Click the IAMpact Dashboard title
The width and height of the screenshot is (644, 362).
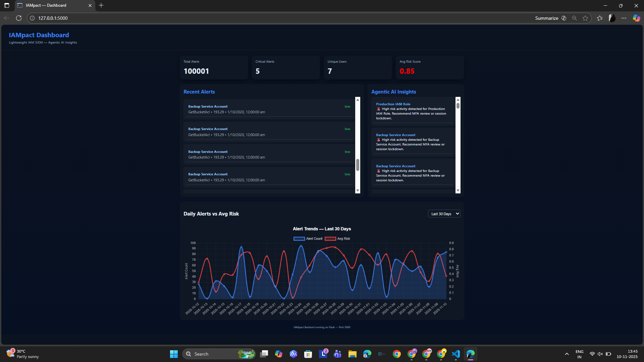pyautogui.click(x=39, y=35)
